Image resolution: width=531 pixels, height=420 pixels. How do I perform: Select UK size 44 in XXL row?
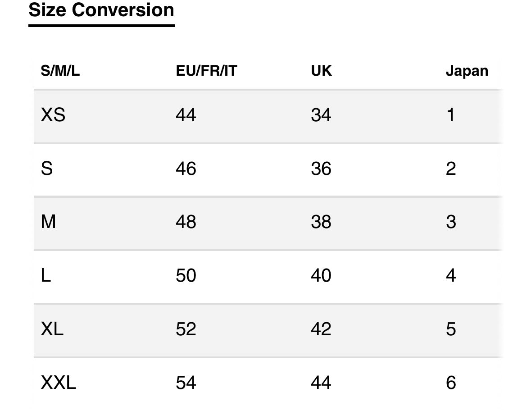[x=321, y=383]
